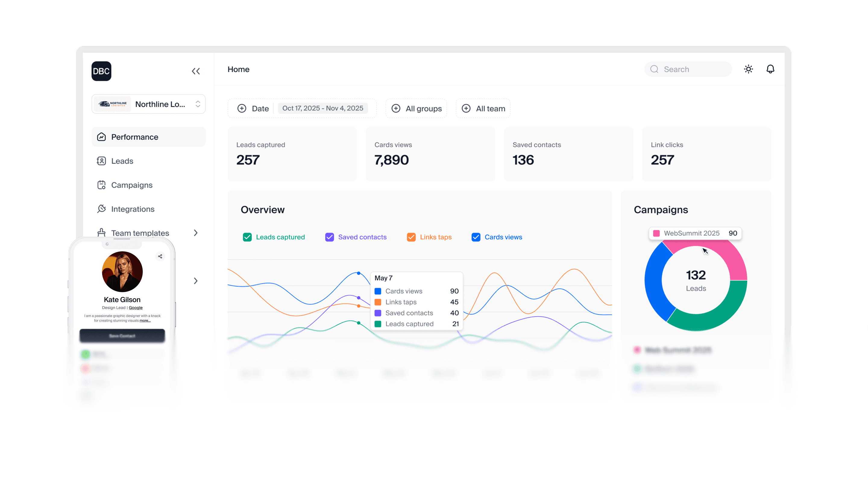Open the Date filter
Viewport: 868px width, 499px height.
tap(302, 108)
